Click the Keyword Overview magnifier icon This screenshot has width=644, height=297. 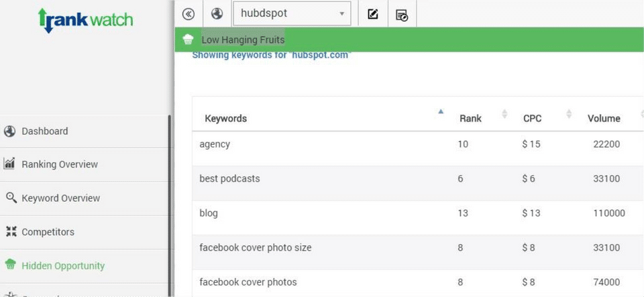point(11,198)
